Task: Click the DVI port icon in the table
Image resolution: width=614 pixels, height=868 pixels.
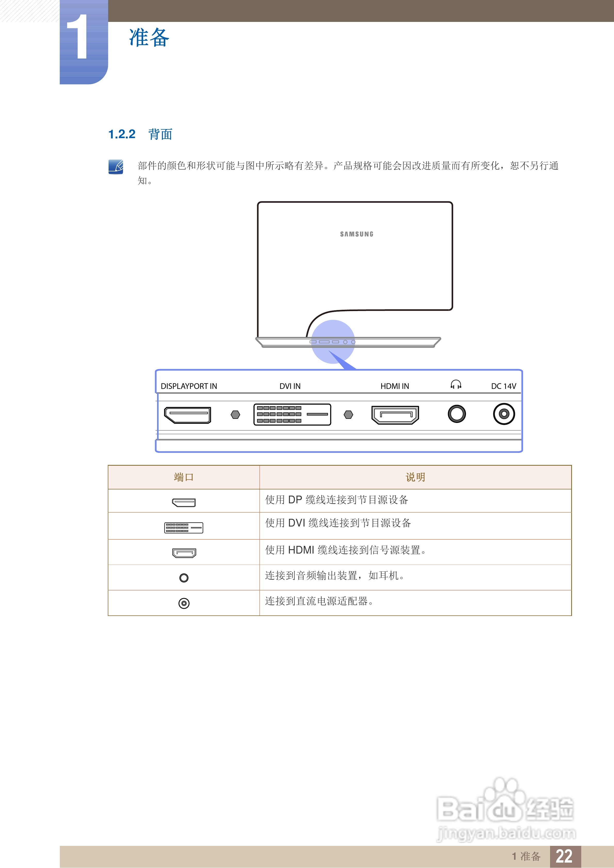Action: 184,527
